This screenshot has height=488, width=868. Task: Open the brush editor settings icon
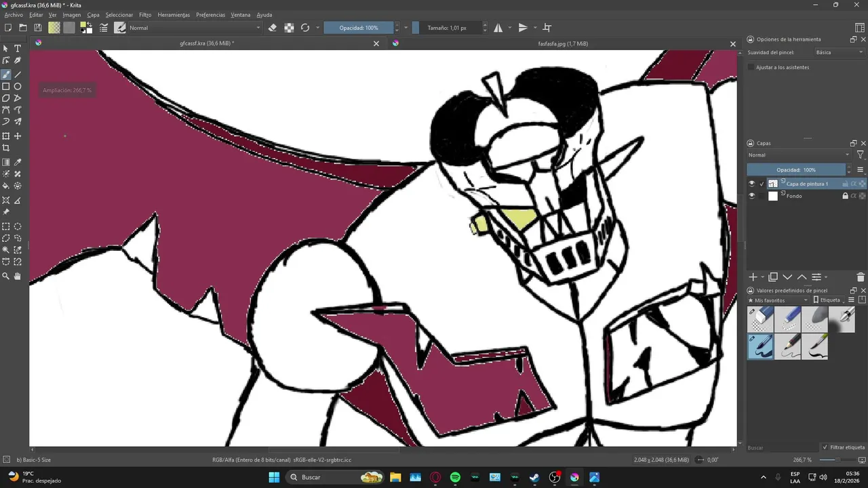[104, 28]
